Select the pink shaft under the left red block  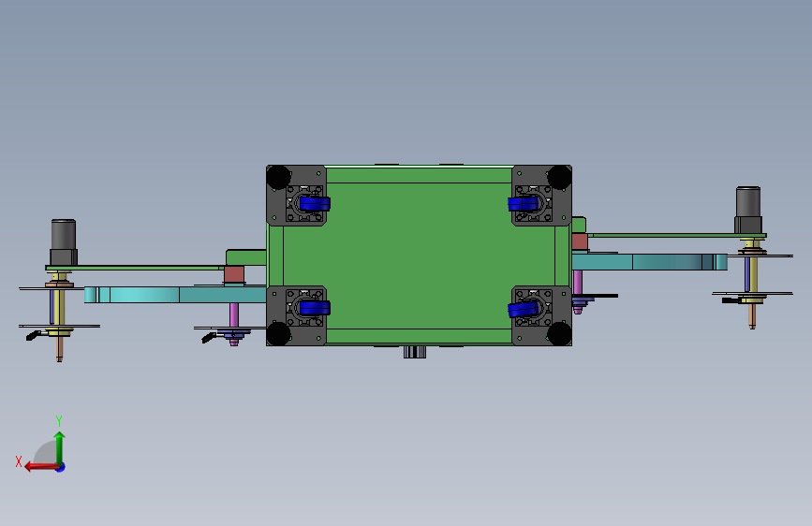[234, 315]
